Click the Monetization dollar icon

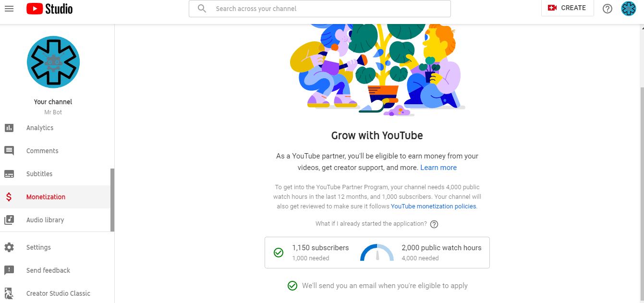9,197
